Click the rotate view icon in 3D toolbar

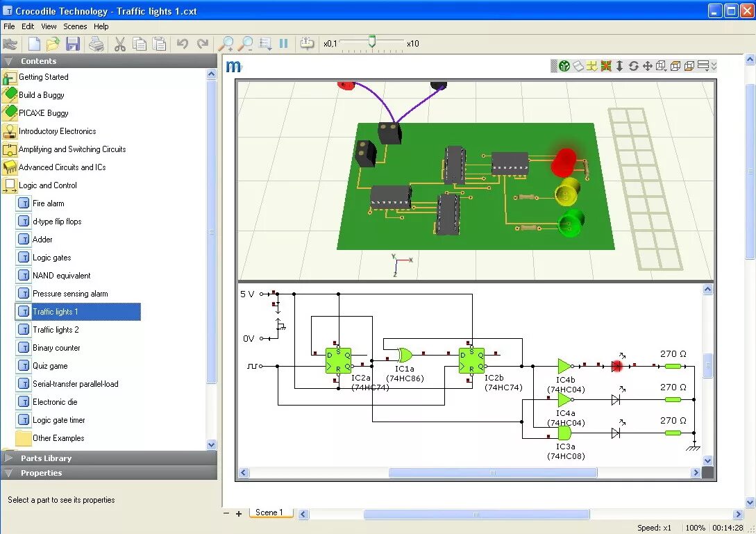click(633, 66)
